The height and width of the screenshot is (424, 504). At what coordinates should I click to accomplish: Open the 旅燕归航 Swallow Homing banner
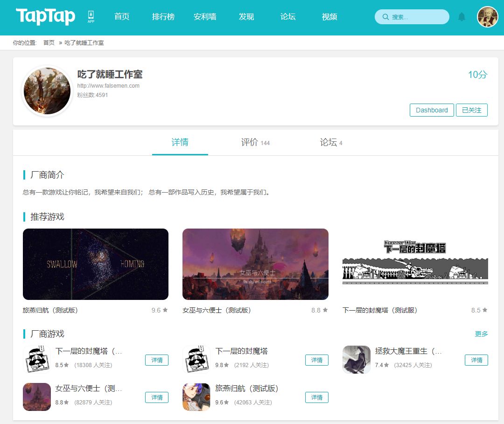[96, 264]
